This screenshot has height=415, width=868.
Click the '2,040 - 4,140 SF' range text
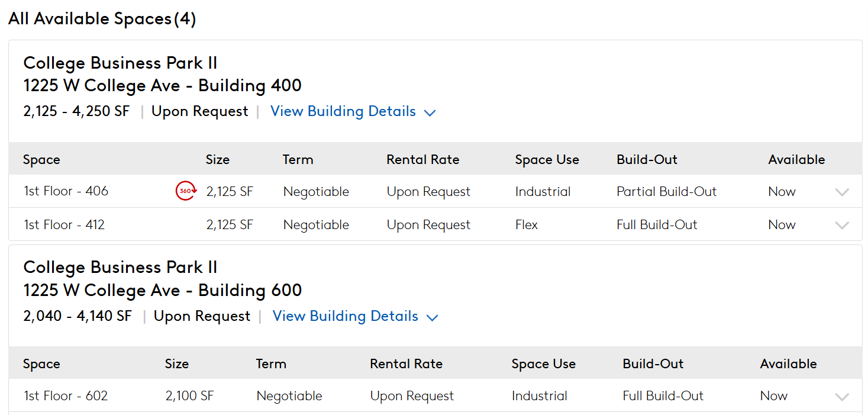click(x=78, y=316)
